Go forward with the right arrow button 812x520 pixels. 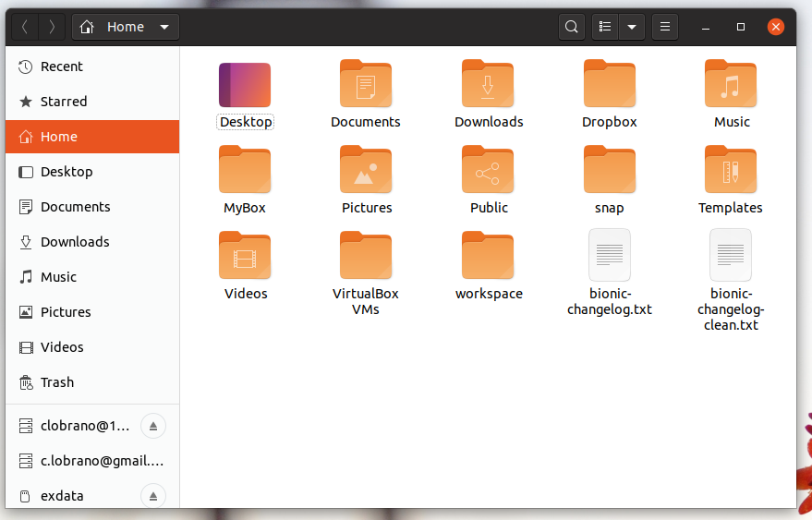point(51,27)
